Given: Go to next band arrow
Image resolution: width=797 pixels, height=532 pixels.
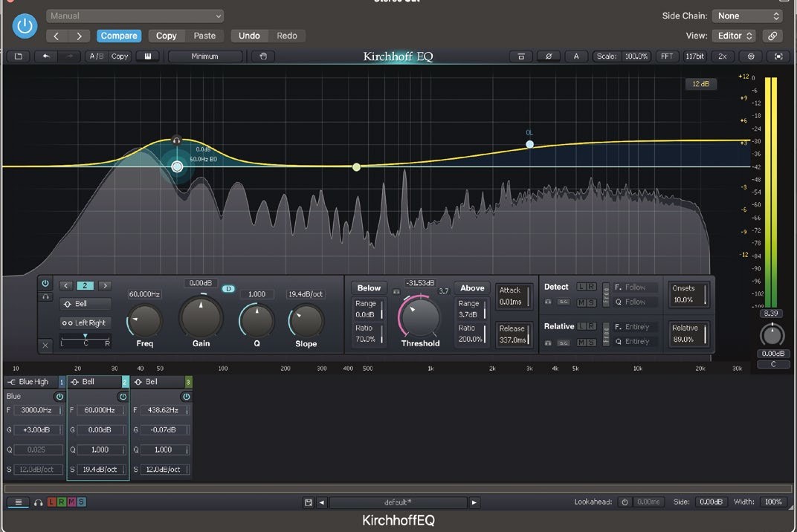Looking at the screenshot, I should (x=105, y=285).
